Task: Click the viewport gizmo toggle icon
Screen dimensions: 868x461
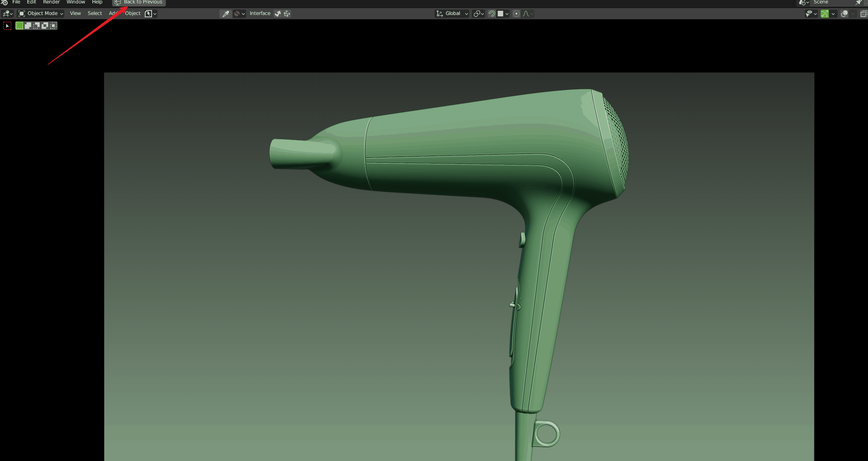Action: [287, 13]
